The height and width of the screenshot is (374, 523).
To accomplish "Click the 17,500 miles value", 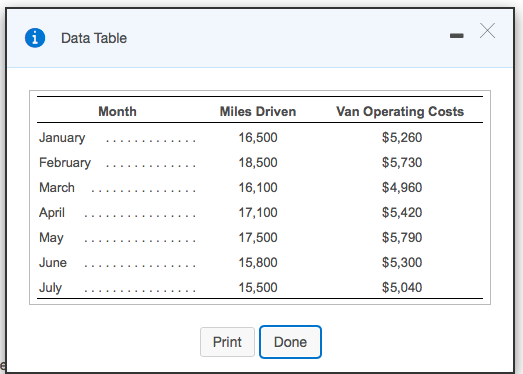I will (258, 238).
